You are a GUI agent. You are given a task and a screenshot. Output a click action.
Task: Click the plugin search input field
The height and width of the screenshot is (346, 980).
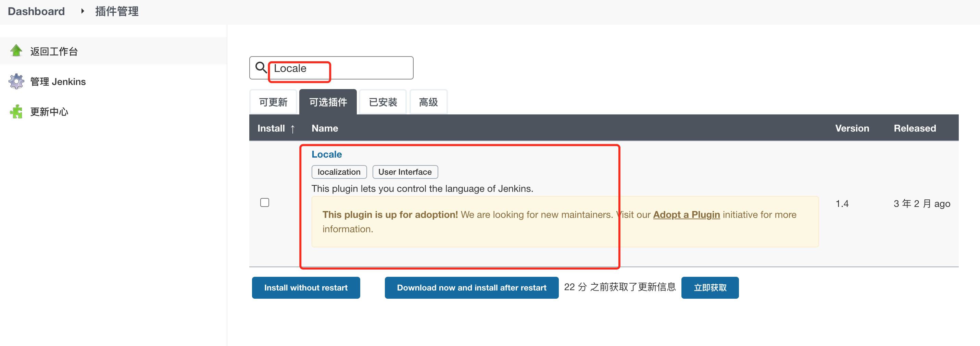tap(342, 68)
